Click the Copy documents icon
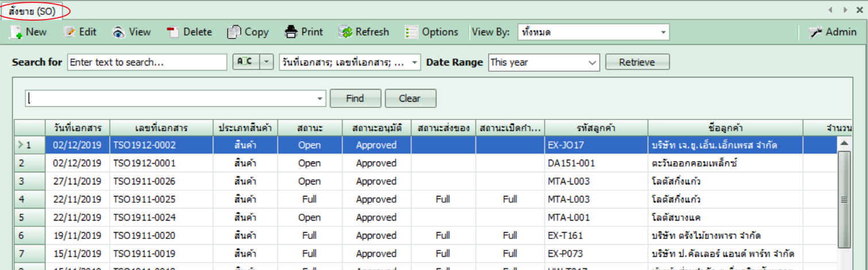Viewport: 868px width, 270px height. 234,32
